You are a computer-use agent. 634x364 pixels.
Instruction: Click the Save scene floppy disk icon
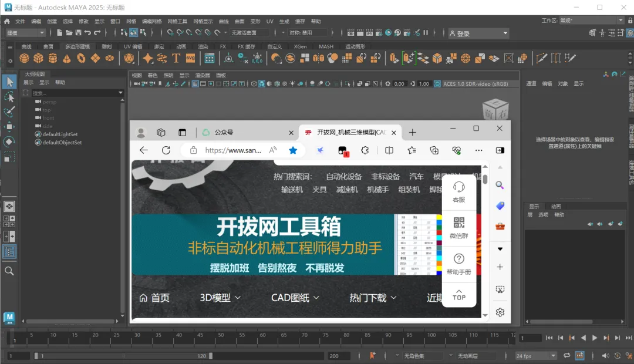[x=79, y=33]
